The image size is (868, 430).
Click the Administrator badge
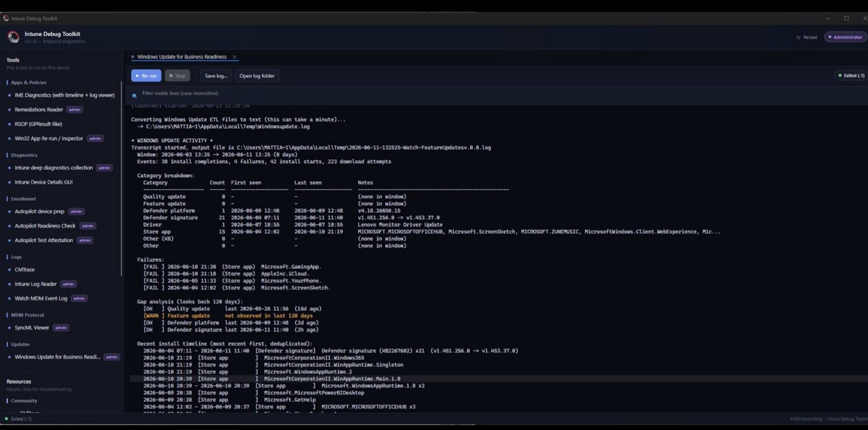click(x=845, y=37)
